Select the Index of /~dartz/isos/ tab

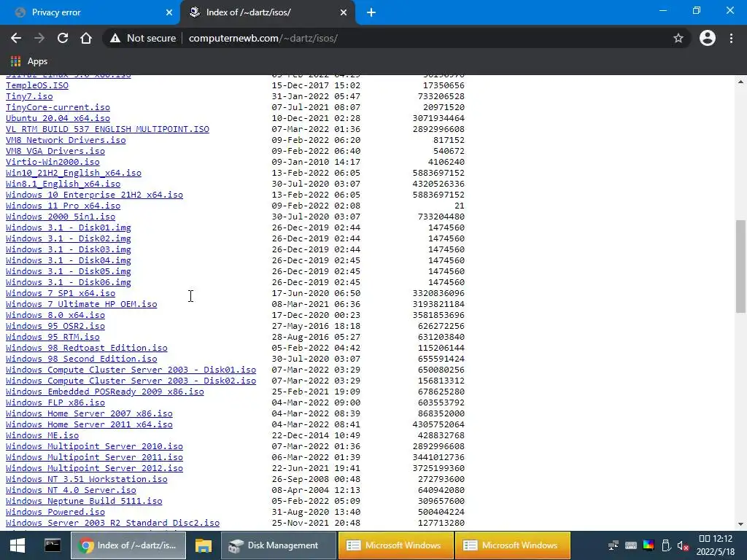[x=267, y=12]
